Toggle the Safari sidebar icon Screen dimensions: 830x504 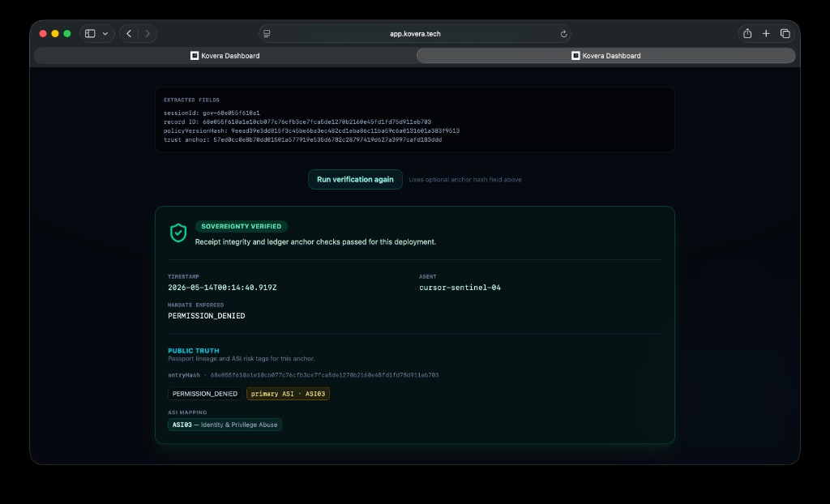[x=90, y=33]
